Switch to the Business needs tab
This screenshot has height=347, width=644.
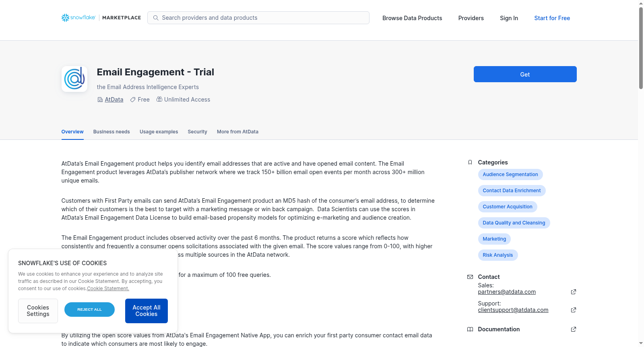click(111, 132)
